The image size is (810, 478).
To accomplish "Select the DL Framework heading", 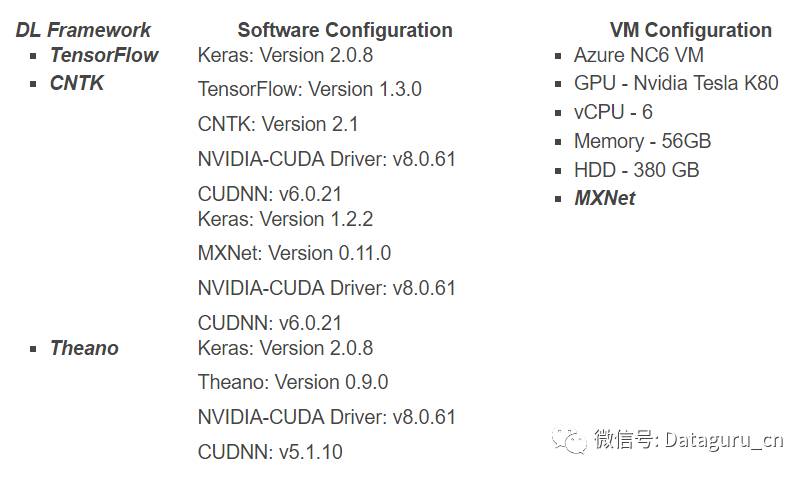I will (x=84, y=30).
